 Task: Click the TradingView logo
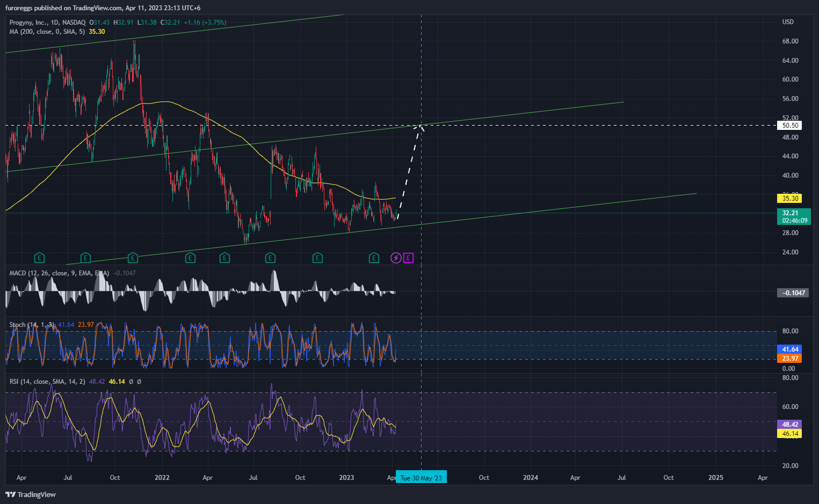coord(31,494)
